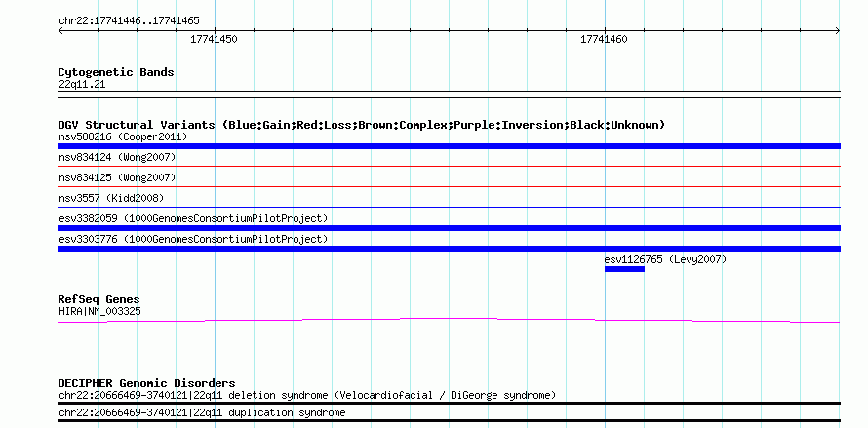Click the blue bar under esv3382059

click(x=449, y=228)
